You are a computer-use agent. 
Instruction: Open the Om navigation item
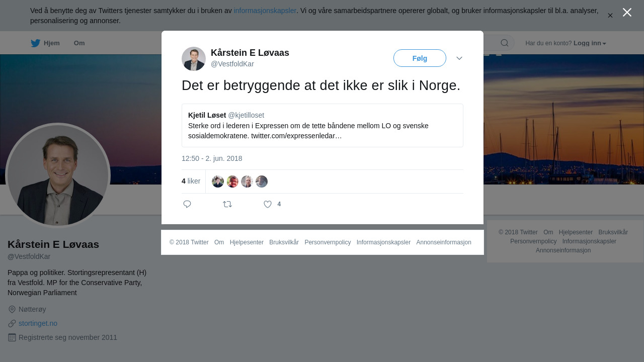79,43
